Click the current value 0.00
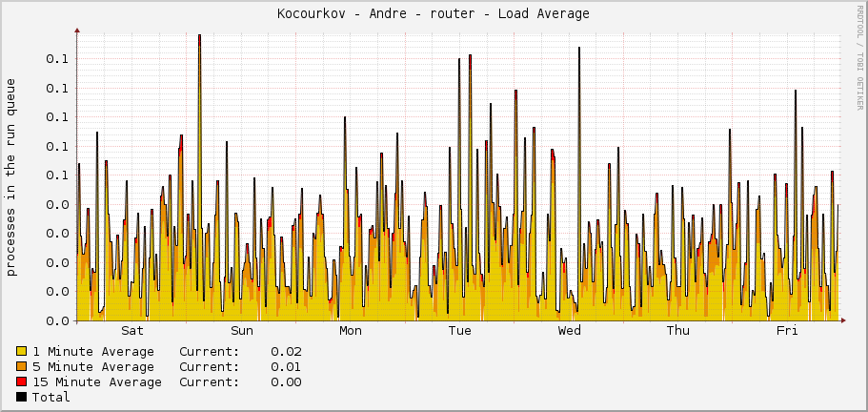 pyautogui.click(x=286, y=381)
